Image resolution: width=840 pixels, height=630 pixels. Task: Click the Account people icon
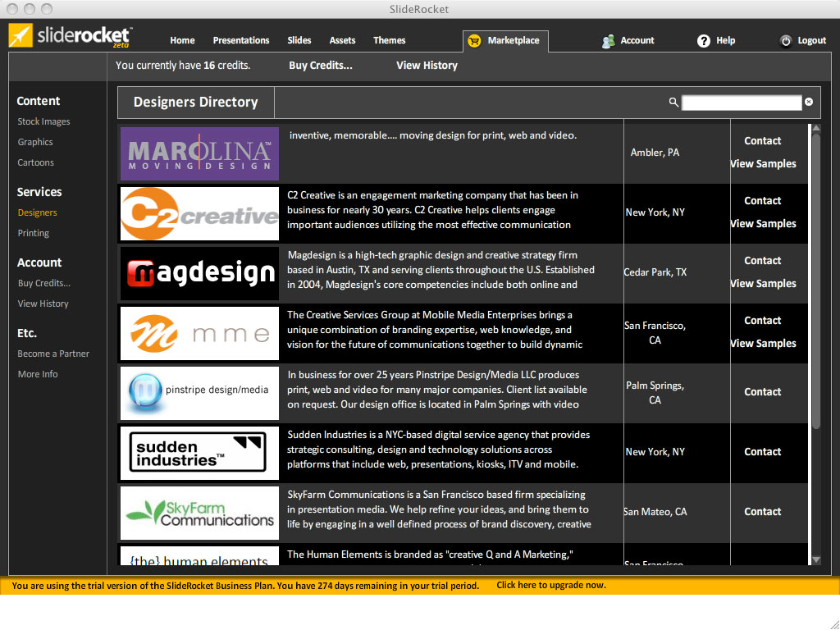pyautogui.click(x=608, y=41)
